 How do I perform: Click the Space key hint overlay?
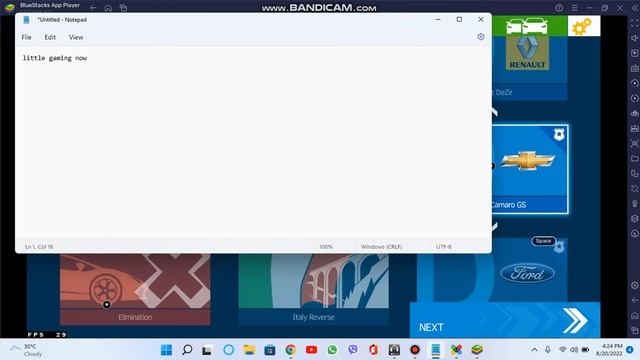(543, 241)
